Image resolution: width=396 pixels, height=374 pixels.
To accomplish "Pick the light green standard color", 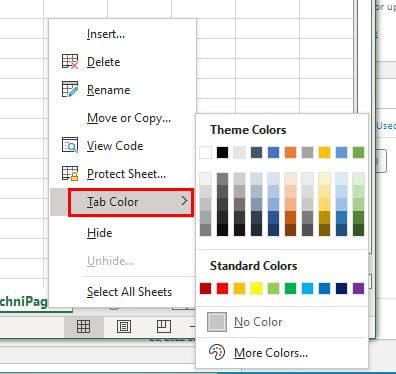I will tap(273, 288).
